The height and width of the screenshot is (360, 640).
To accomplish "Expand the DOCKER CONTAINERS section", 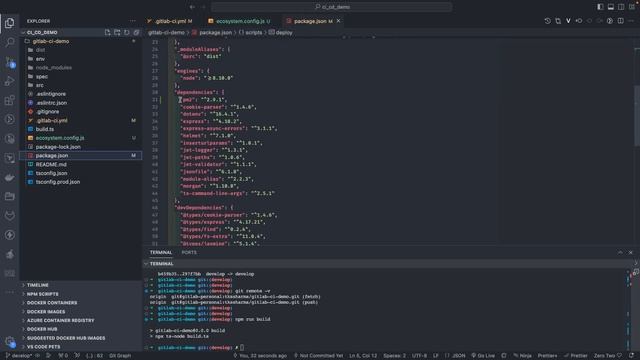I will [x=81, y=303].
